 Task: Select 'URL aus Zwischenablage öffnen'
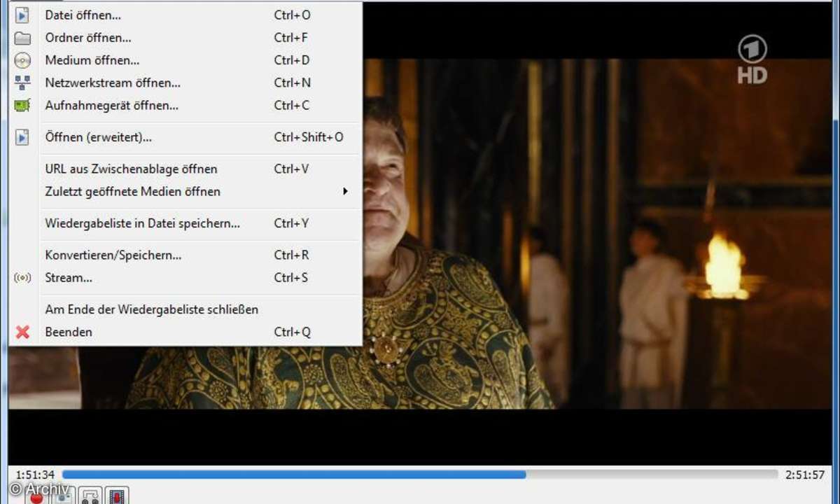coord(185,169)
